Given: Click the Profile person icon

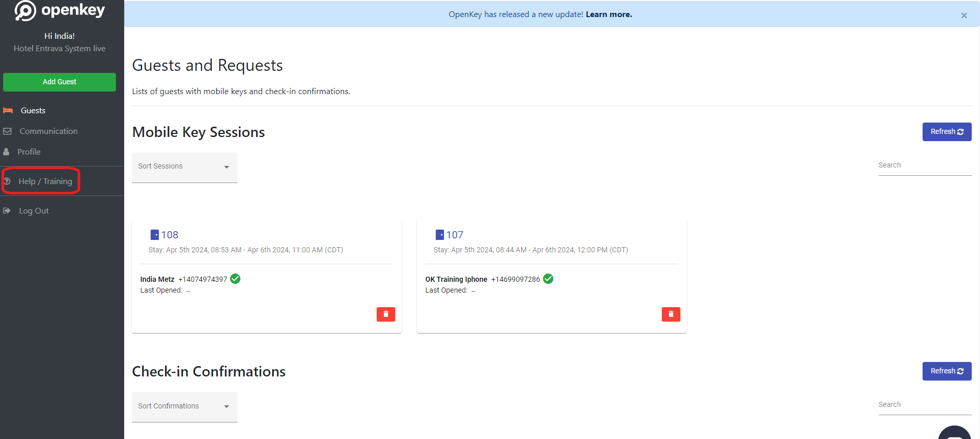Looking at the screenshot, I should [6, 152].
